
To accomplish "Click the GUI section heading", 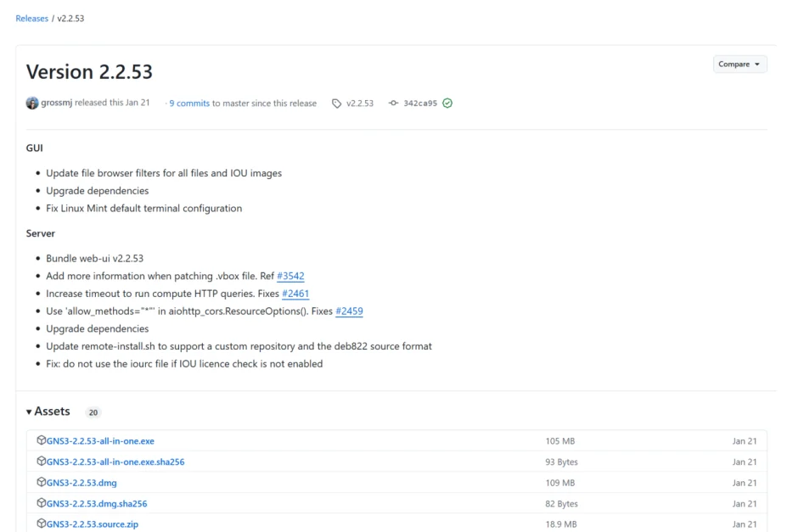I will 35,148.
